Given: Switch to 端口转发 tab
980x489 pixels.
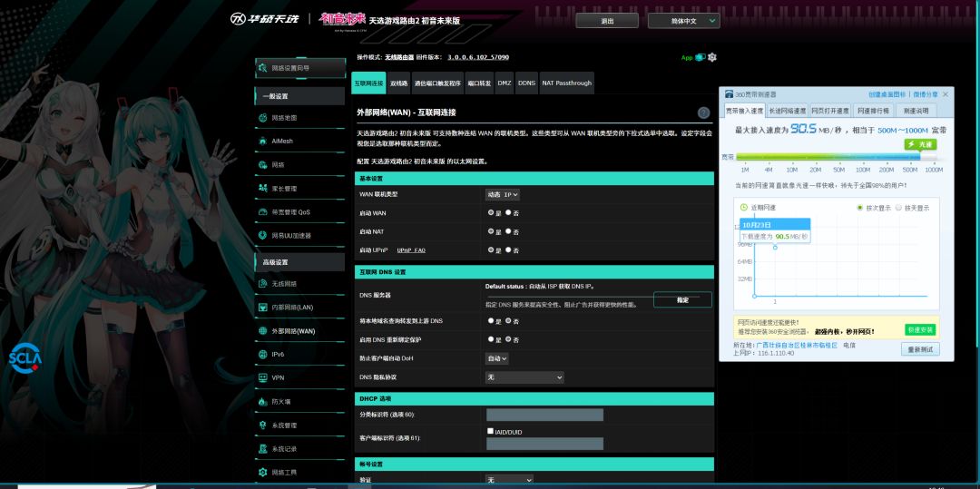Looking at the screenshot, I should (479, 83).
